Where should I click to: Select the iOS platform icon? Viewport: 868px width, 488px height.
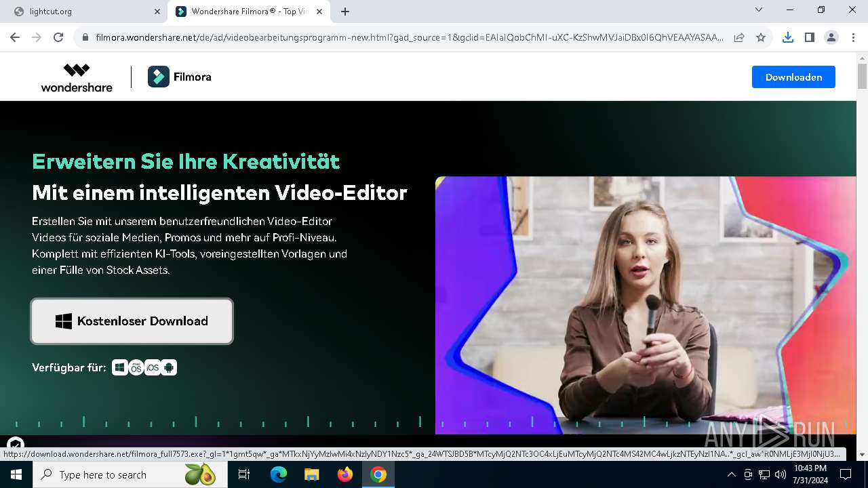point(153,367)
